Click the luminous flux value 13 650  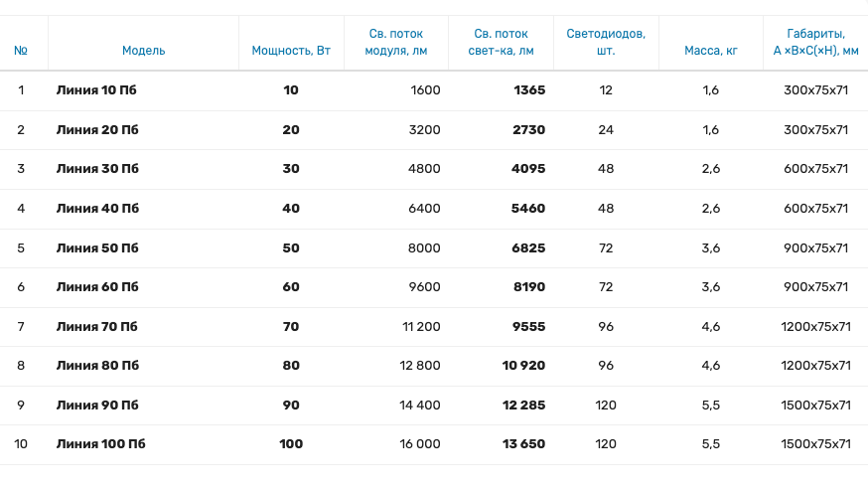pyautogui.click(x=523, y=444)
